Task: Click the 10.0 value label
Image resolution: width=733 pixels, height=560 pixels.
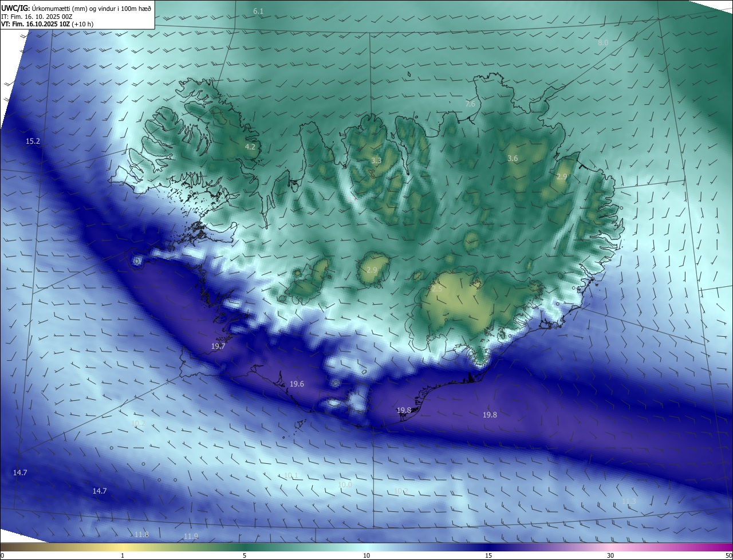Action: click(x=345, y=484)
